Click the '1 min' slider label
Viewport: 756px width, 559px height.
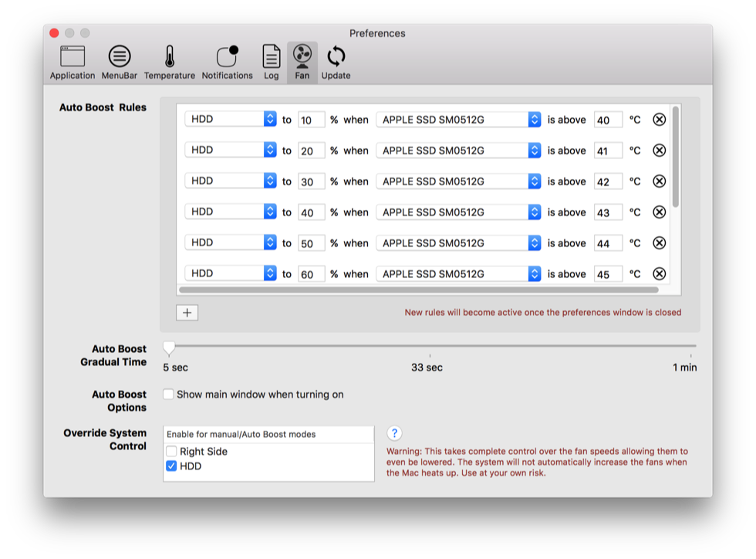[685, 368]
